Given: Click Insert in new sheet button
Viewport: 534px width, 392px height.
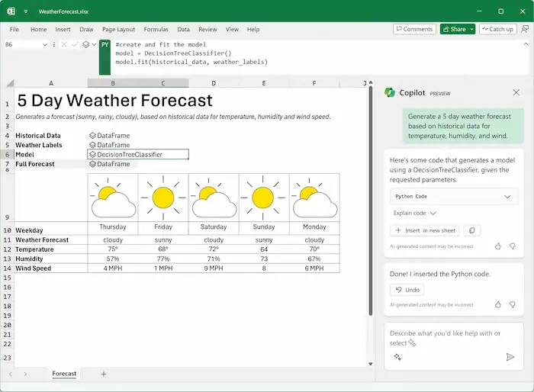Looking at the screenshot, I should [425, 230].
